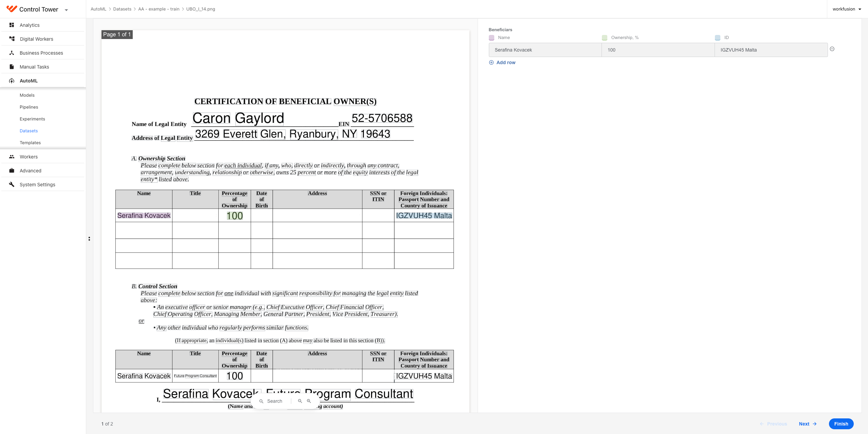Image resolution: width=868 pixels, height=434 pixels.
Task: Click the EIN value 52-5706588
Action: [382, 118]
